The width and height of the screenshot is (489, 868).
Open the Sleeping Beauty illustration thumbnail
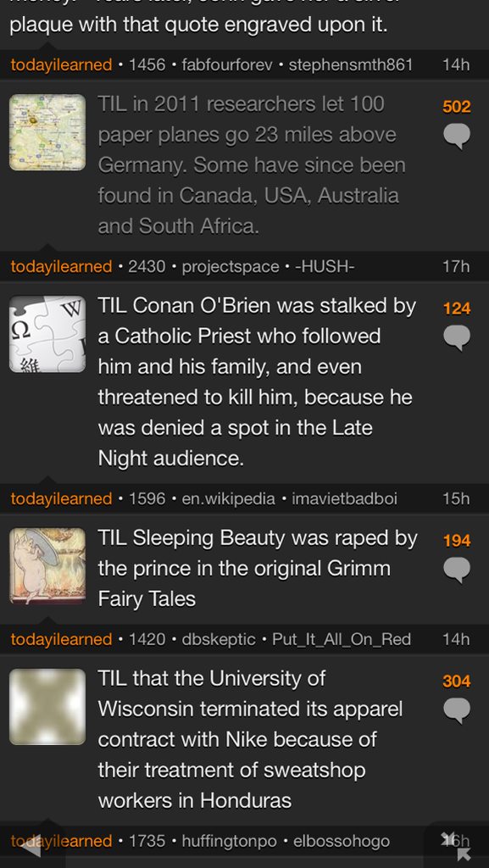click(x=47, y=565)
